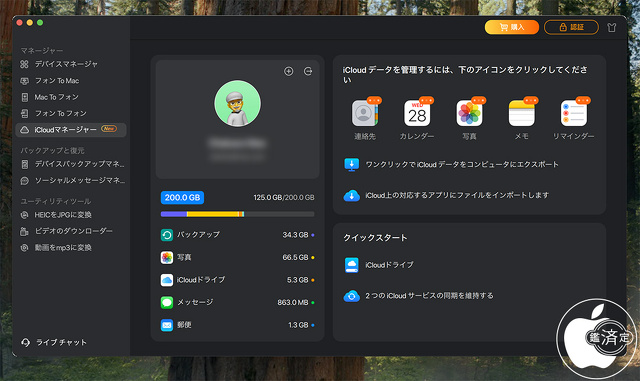Open the カレンダー calendar icon
This screenshot has width=640, height=381.
pyautogui.click(x=417, y=113)
